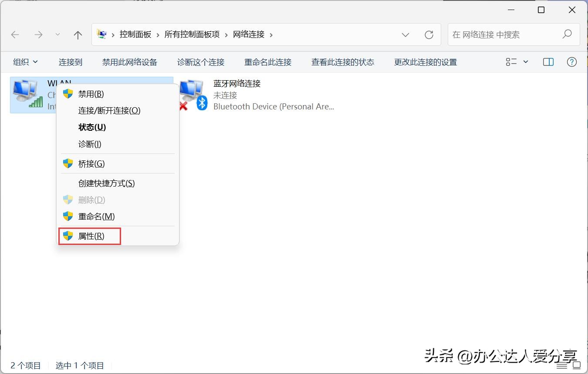588x374 pixels.
Task: Navigate up one folder level
Action: [78, 34]
